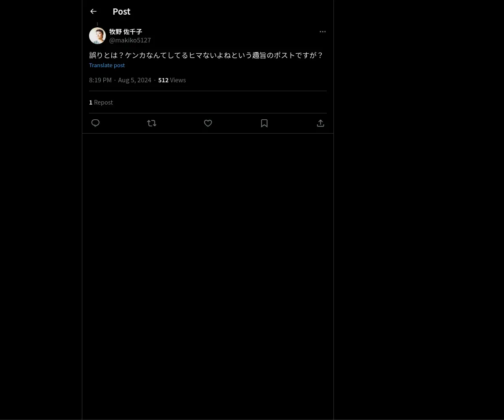Open the display name 牧野 佐千子
The image size is (504, 420).
(x=126, y=31)
